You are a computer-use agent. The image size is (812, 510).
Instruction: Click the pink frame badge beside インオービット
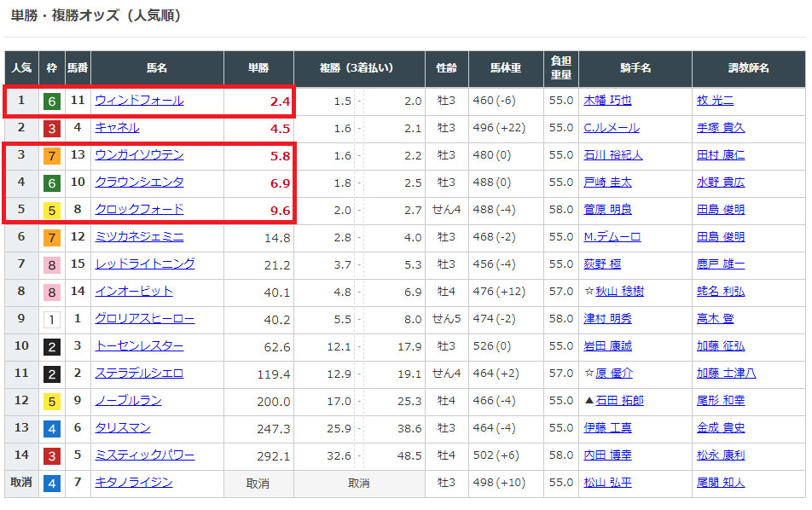[52, 292]
